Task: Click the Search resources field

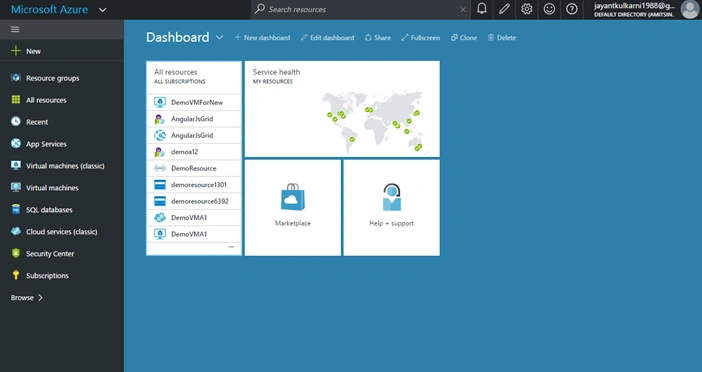Action: pos(360,9)
